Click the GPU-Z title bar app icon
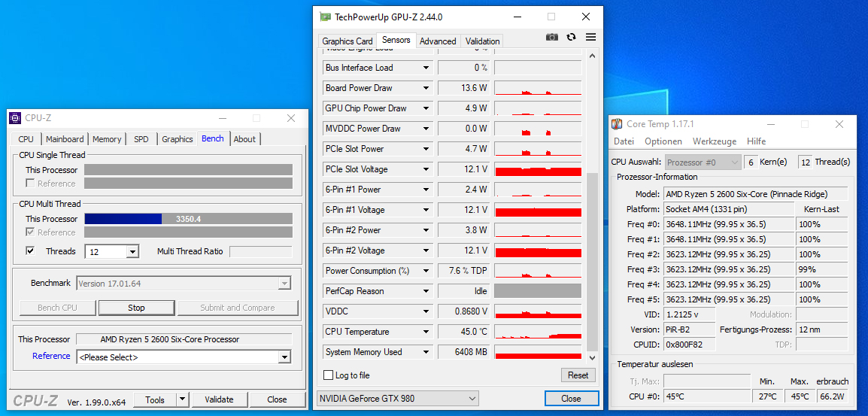868x416 pixels. click(326, 17)
